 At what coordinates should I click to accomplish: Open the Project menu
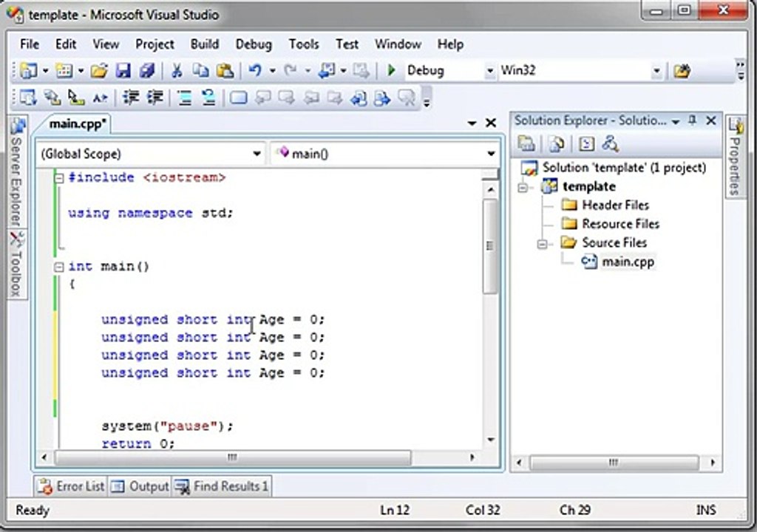[x=155, y=44]
